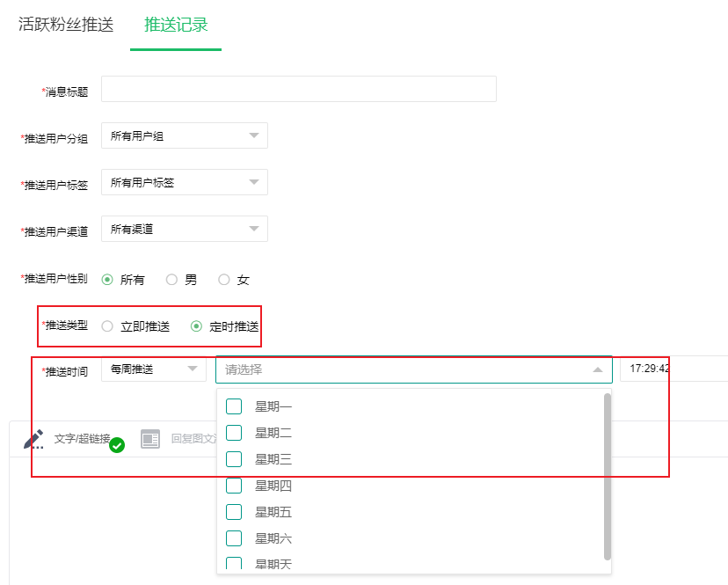
Task: Expand the 所有用户组 dropdown
Action: point(184,135)
